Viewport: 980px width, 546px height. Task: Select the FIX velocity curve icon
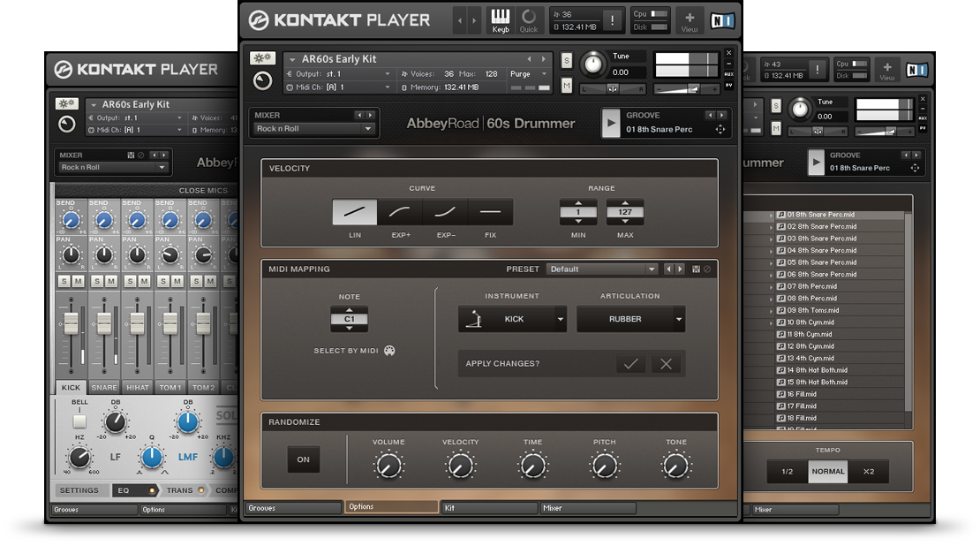coord(490,212)
